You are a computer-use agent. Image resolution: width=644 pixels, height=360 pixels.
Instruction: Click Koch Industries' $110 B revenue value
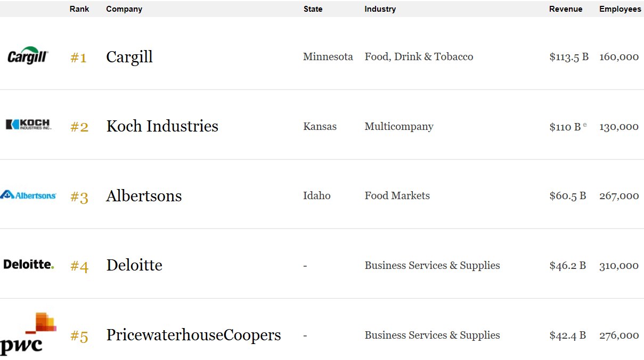tap(565, 127)
